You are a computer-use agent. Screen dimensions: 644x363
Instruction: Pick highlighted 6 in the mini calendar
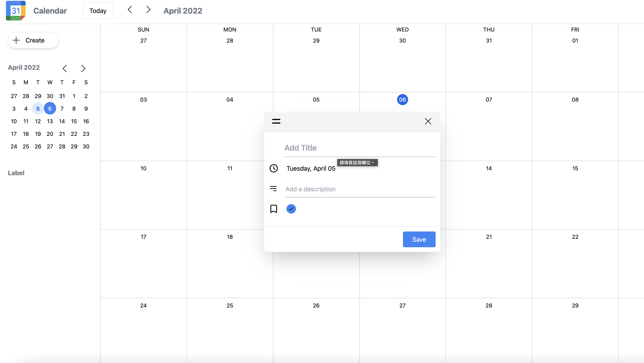[50, 109]
